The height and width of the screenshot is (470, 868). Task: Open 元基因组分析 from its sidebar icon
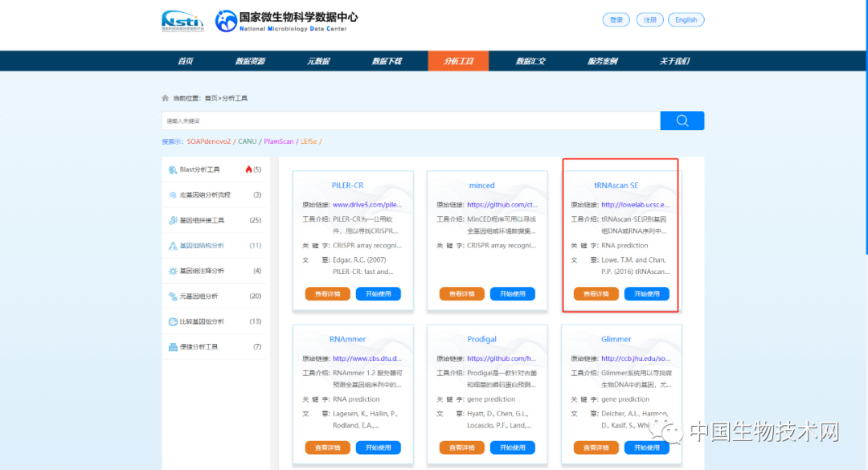coord(174,296)
